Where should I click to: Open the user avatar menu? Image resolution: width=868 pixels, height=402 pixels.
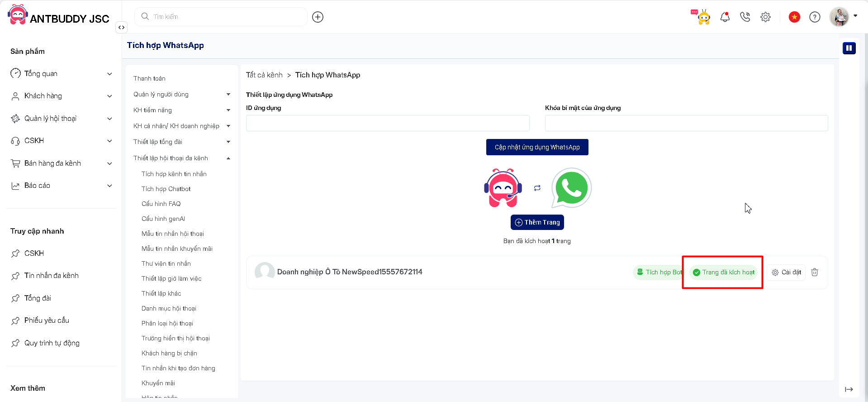tap(840, 17)
